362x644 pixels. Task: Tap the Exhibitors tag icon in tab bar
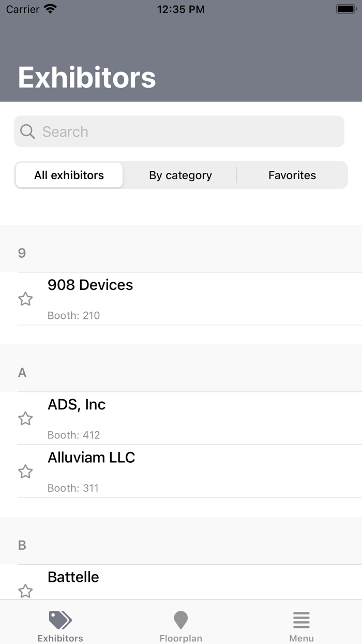click(60, 619)
